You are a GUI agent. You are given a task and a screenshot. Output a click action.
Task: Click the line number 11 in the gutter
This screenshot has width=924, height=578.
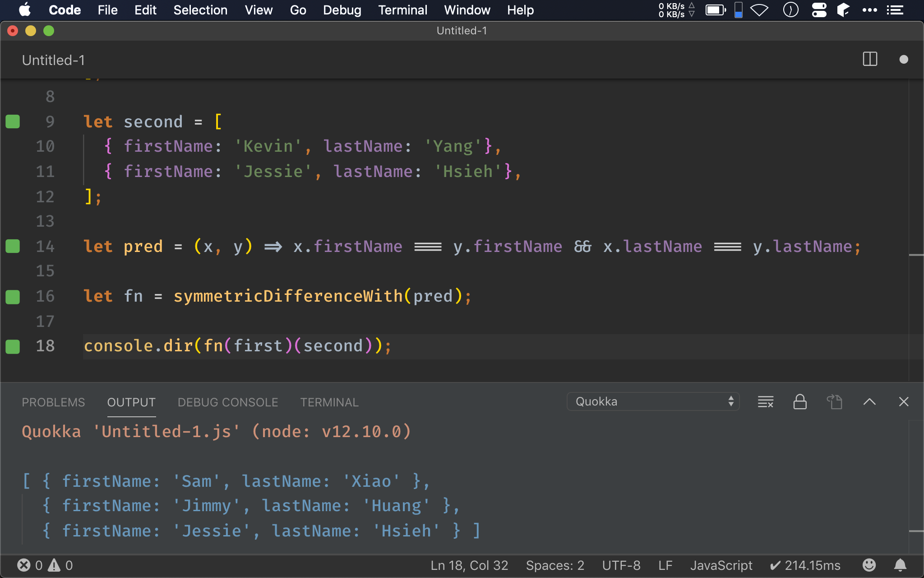(45, 171)
